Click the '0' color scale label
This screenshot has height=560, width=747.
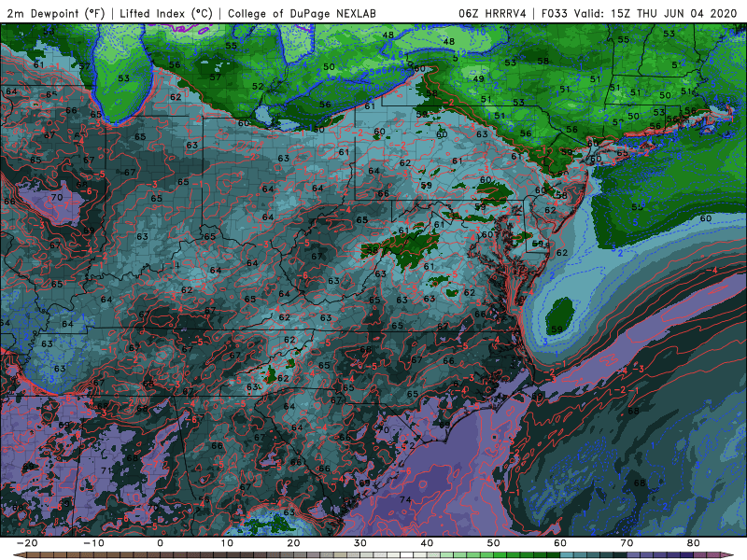click(160, 543)
